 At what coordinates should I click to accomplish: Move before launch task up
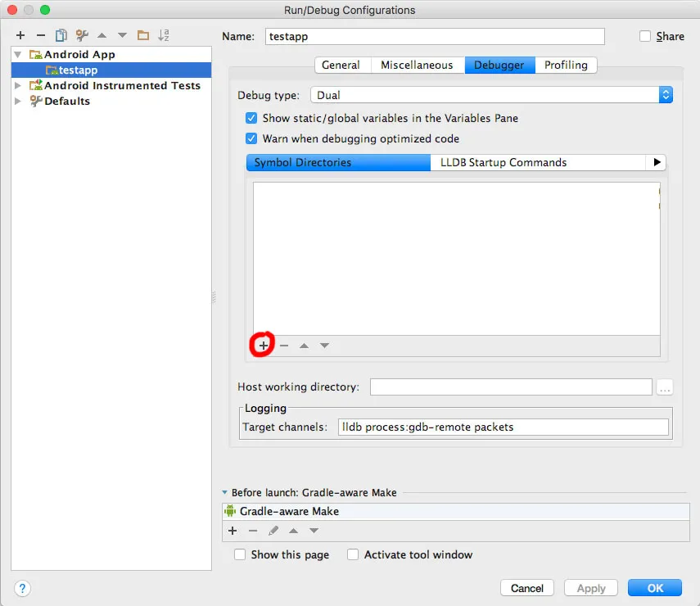point(293,531)
